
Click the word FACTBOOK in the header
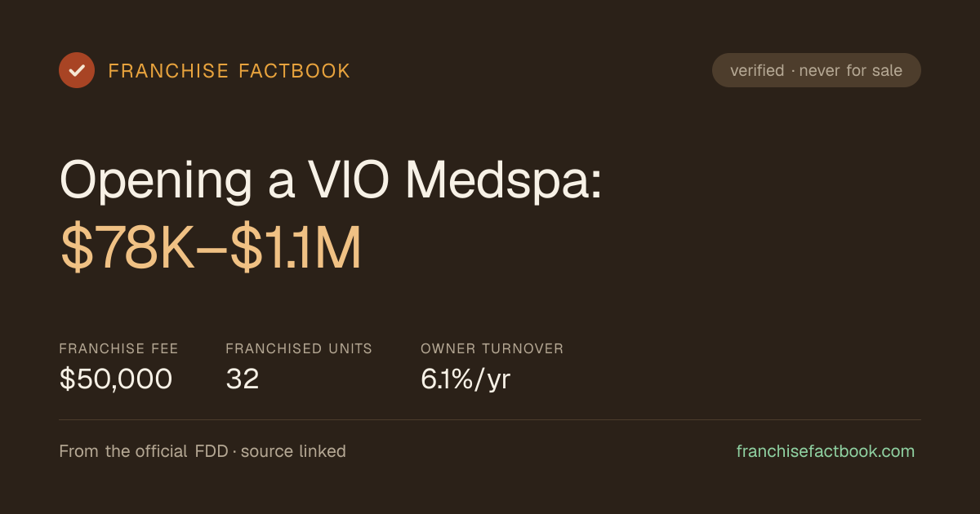[x=294, y=71]
